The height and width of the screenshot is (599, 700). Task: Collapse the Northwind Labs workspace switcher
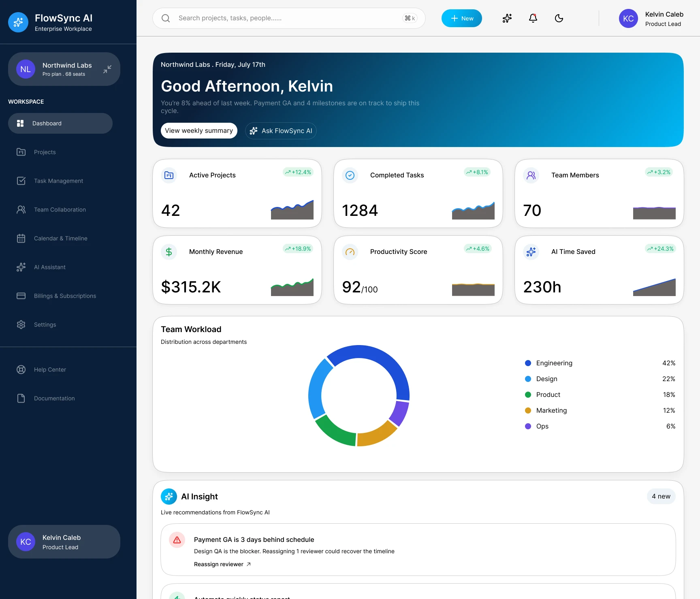[x=107, y=69]
